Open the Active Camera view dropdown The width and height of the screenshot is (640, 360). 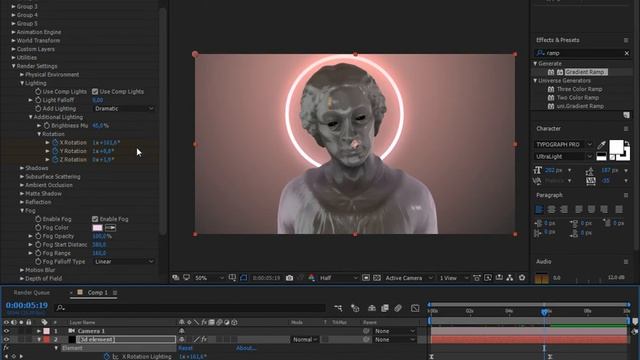[x=409, y=278]
